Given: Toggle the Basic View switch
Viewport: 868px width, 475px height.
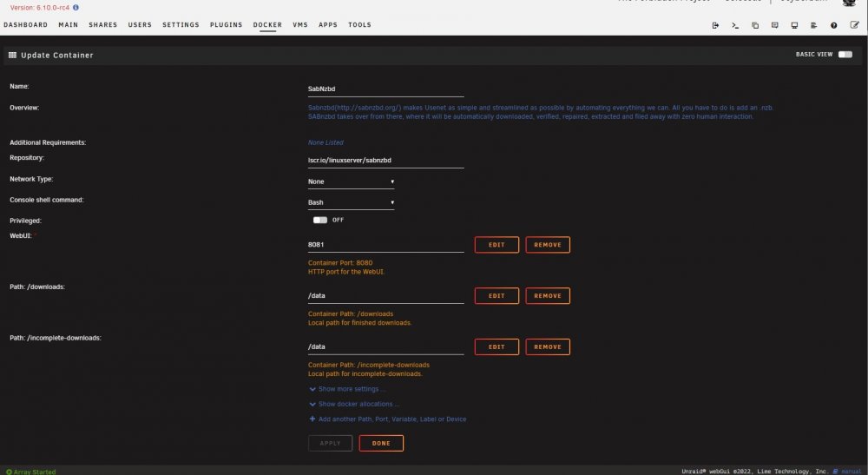Looking at the screenshot, I should [x=845, y=54].
